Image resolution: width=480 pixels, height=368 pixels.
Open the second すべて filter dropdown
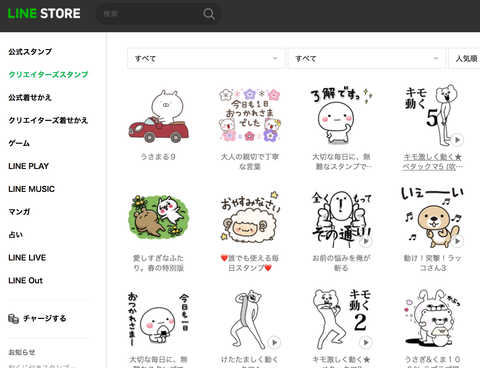pyautogui.click(x=367, y=58)
